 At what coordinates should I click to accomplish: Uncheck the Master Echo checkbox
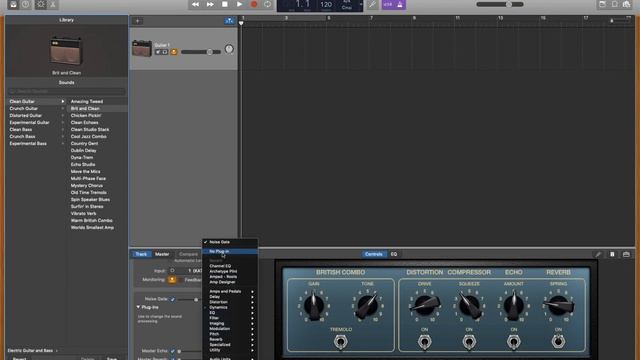click(173, 351)
